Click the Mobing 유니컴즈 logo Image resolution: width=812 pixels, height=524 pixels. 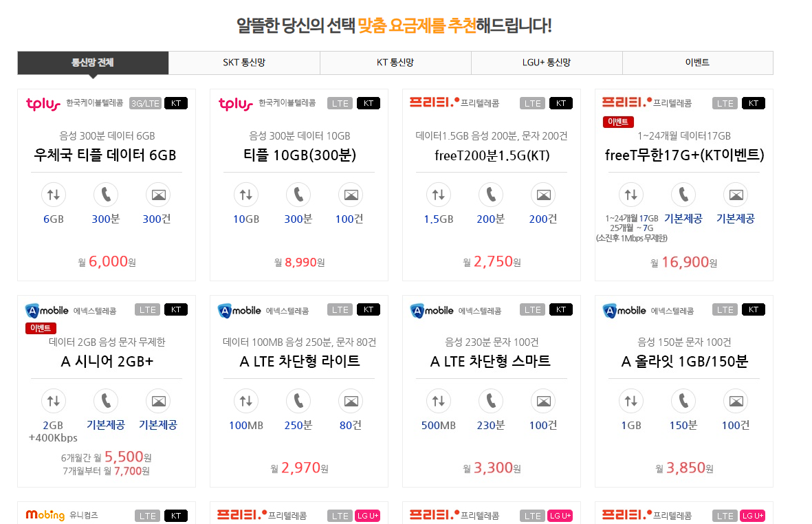[45, 515]
